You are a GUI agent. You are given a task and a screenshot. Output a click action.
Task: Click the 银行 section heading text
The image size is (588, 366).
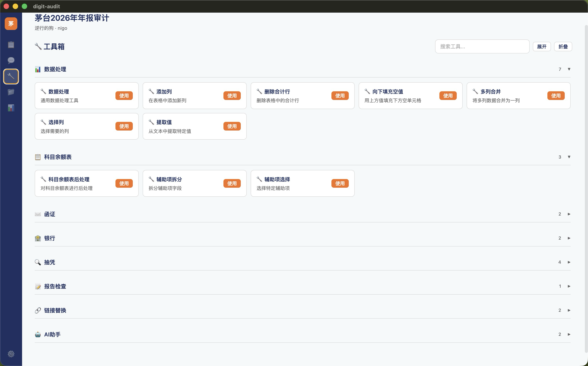pyautogui.click(x=50, y=238)
